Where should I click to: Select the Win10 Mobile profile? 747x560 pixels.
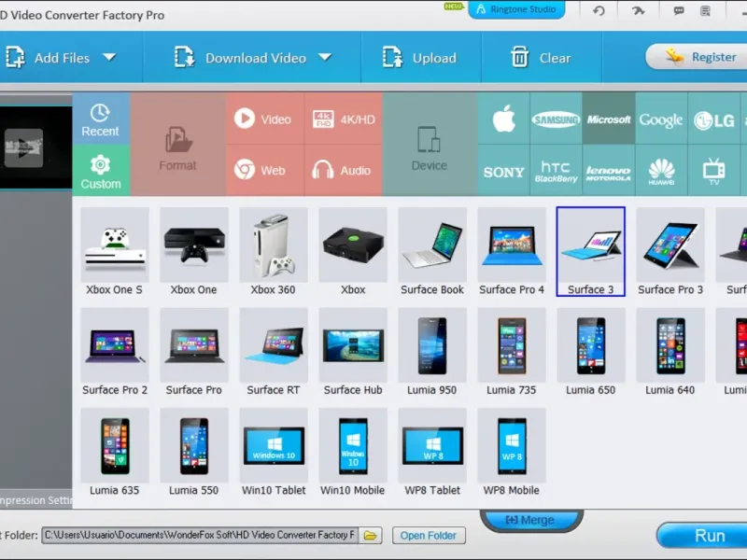353,453
